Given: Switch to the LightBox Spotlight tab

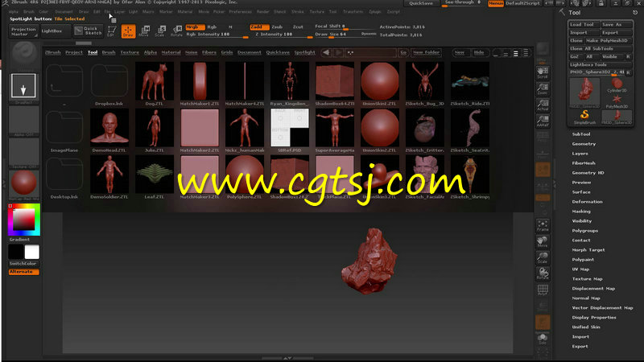Looking at the screenshot, I should 305,52.
